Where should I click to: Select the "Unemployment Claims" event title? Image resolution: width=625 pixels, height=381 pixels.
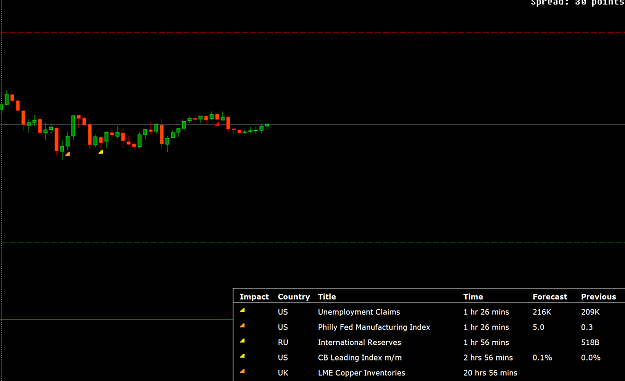359,312
